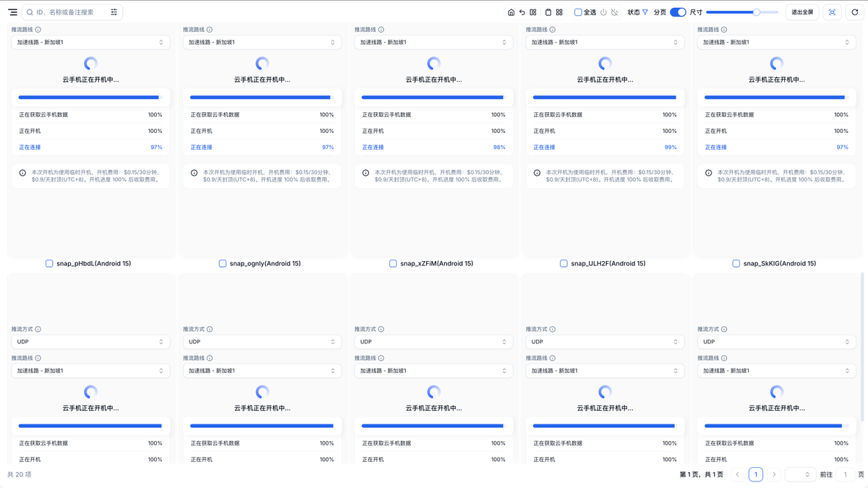
Task: Click the 状态 label in toolbar
Action: (x=634, y=12)
